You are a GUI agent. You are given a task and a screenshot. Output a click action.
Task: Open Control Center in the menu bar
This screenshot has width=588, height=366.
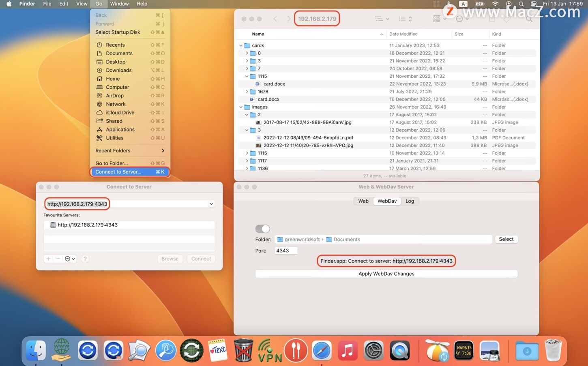534,4
